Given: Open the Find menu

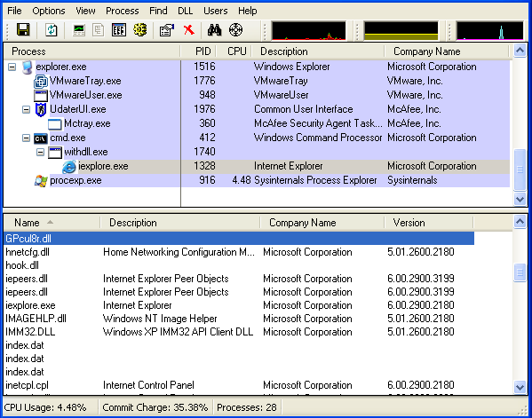Looking at the screenshot, I should tap(158, 11).
